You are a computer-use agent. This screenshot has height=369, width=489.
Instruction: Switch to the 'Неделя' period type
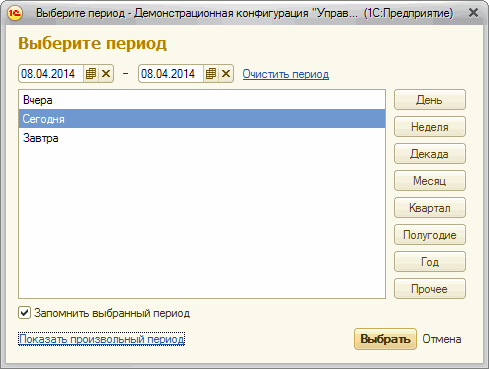point(430,127)
